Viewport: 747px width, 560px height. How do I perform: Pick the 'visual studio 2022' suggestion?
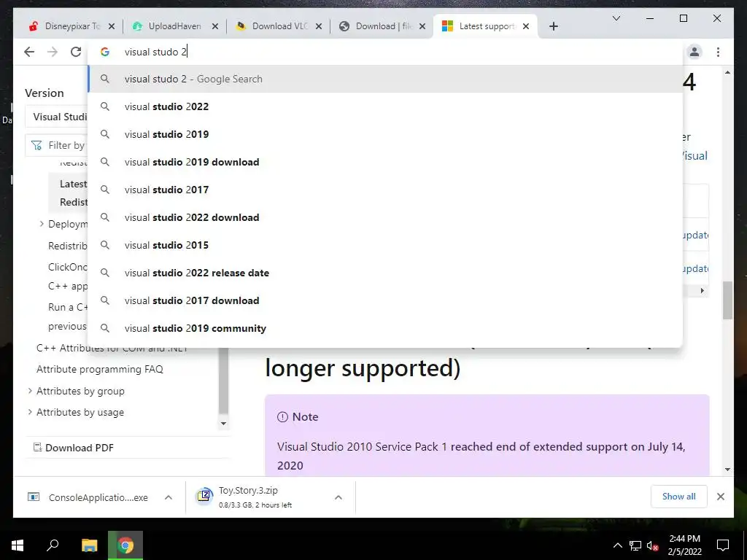click(x=385, y=106)
